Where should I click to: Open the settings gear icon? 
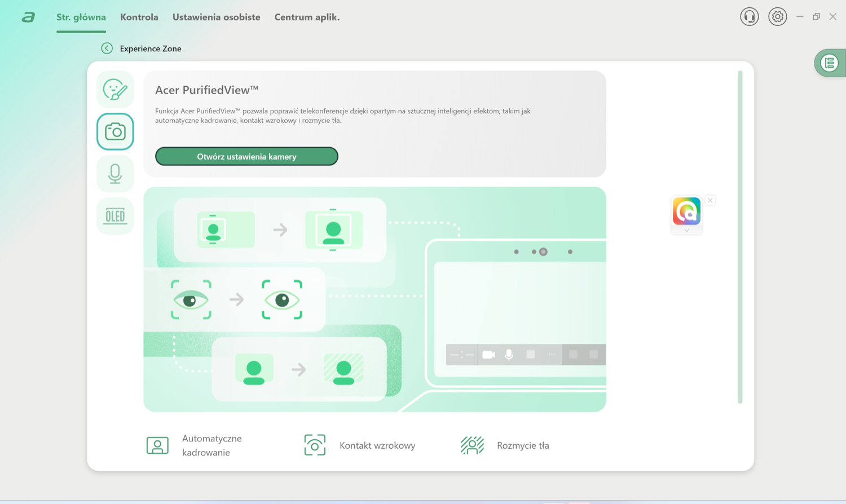click(778, 17)
